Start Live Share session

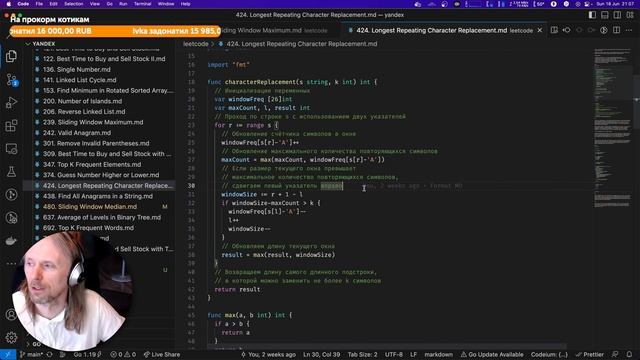pyautogui.click(x=162, y=354)
